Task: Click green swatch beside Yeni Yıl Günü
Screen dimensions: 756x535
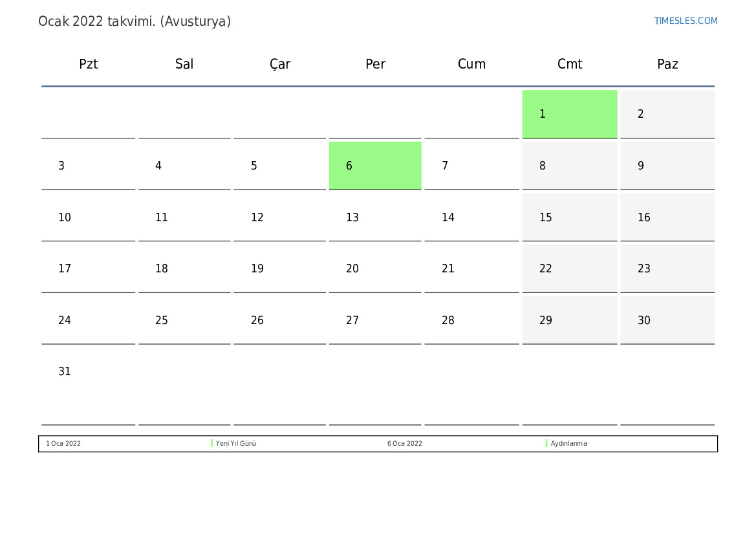Action: [x=212, y=444]
